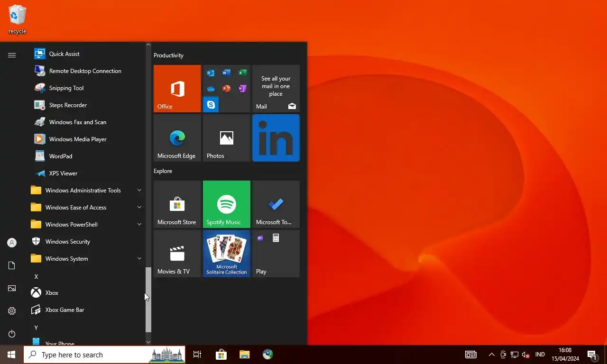This screenshot has height=364, width=607.
Task: Launch the Spotify Music tile
Action: 227,204
